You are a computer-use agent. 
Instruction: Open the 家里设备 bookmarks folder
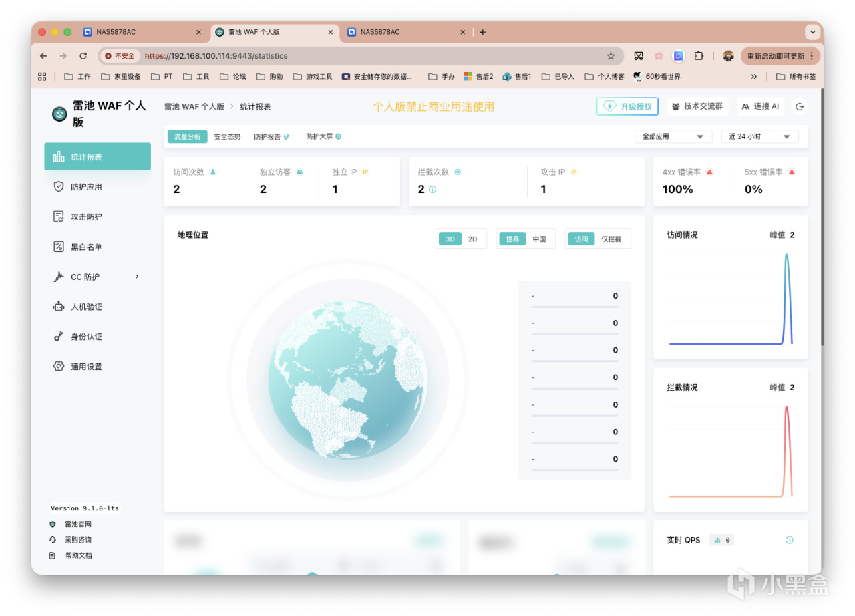tap(121, 77)
